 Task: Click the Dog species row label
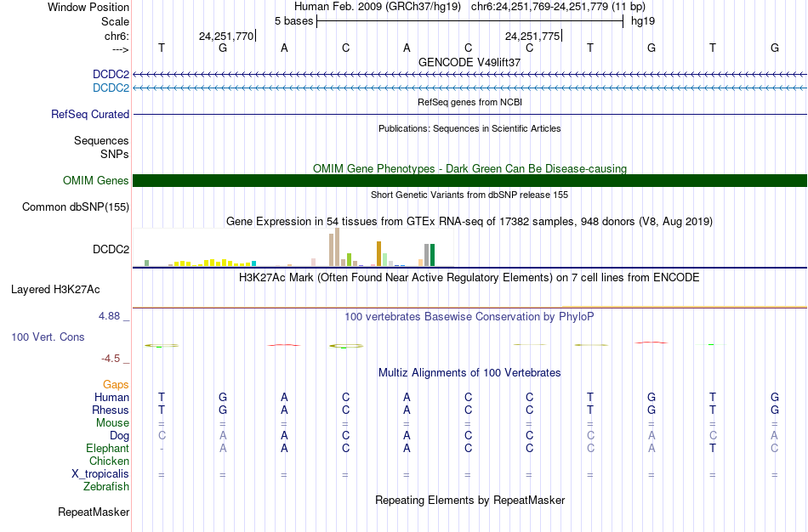(x=119, y=436)
